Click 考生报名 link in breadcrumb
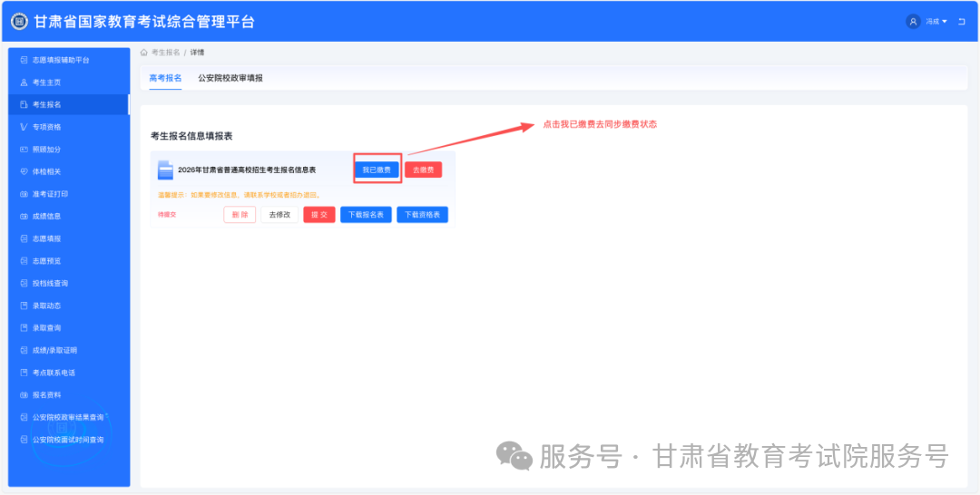Image resolution: width=980 pixels, height=495 pixels. click(x=165, y=53)
